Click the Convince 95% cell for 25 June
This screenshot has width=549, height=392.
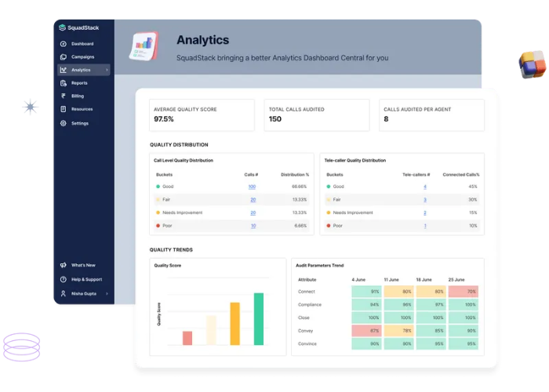coord(464,343)
